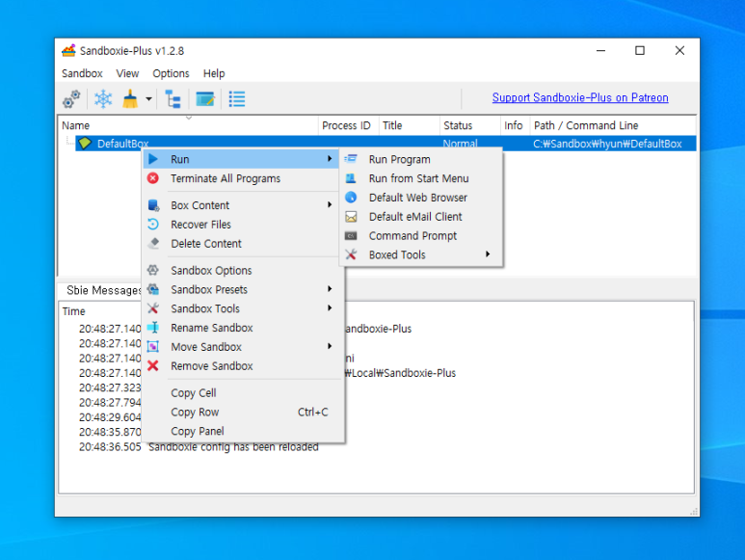This screenshot has width=745, height=560.
Task: Open the Options menu
Action: pos(171,73)
